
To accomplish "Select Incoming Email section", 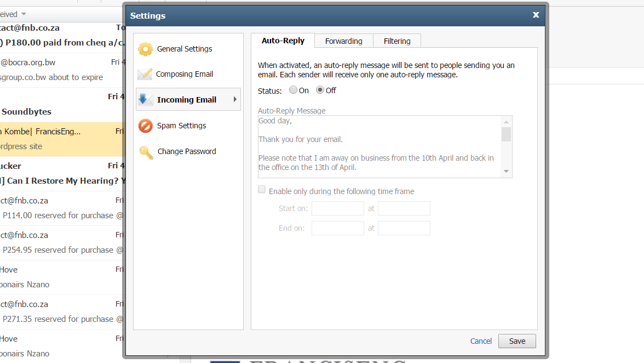I will pyautogui.click(x=188, y=99).
